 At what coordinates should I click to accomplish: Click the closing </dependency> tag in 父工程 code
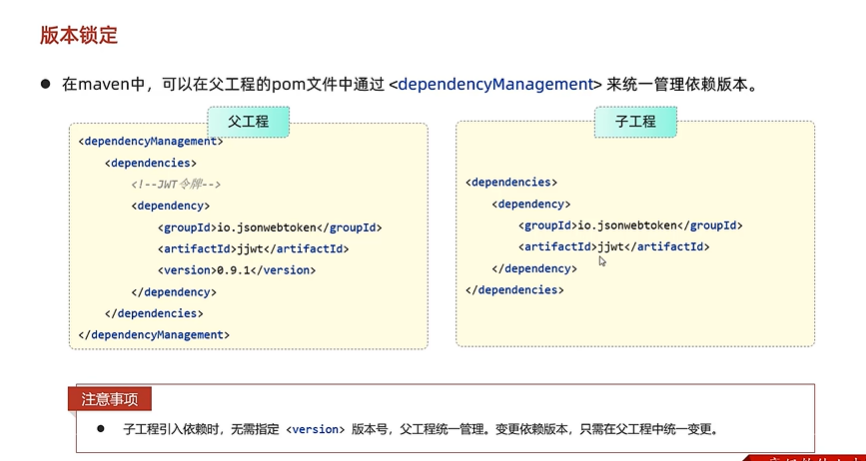click(174, 292)
